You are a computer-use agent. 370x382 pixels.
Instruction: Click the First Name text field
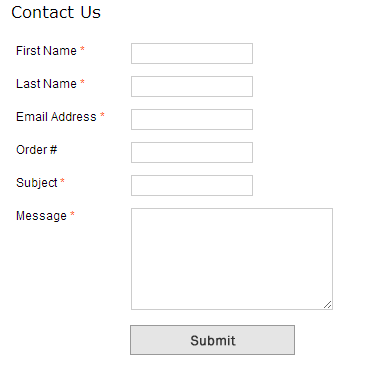(x=192, y=53)
